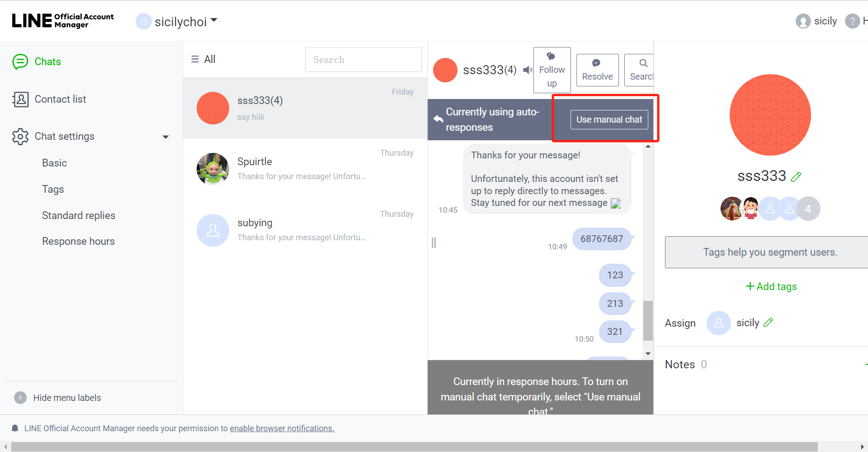Open the Response hours settings
The height and width of the screenshot is (452, 868).
[x=78, y=241]
